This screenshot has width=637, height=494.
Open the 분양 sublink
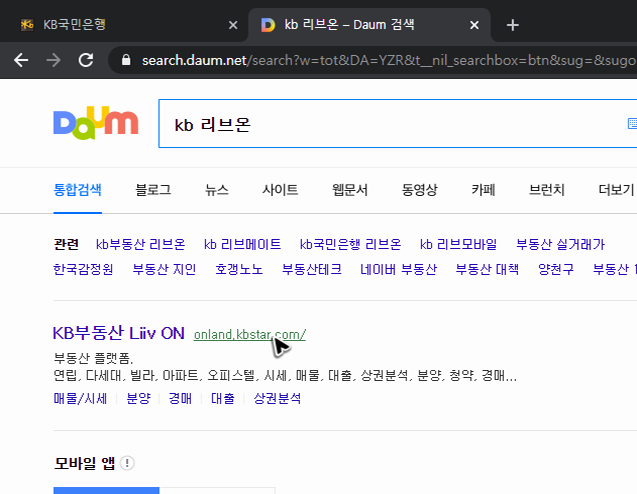pyautogui.click(x=138, y=399)
